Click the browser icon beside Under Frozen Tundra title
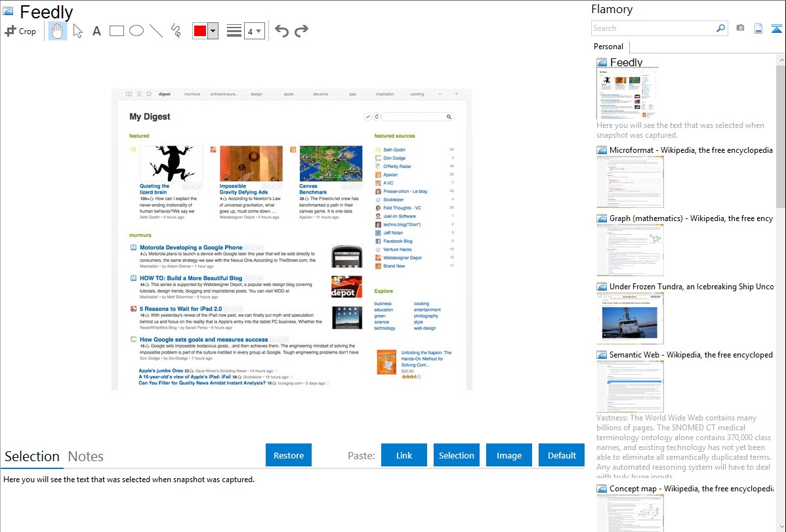786x532 pixels. [x=602, y=287]
